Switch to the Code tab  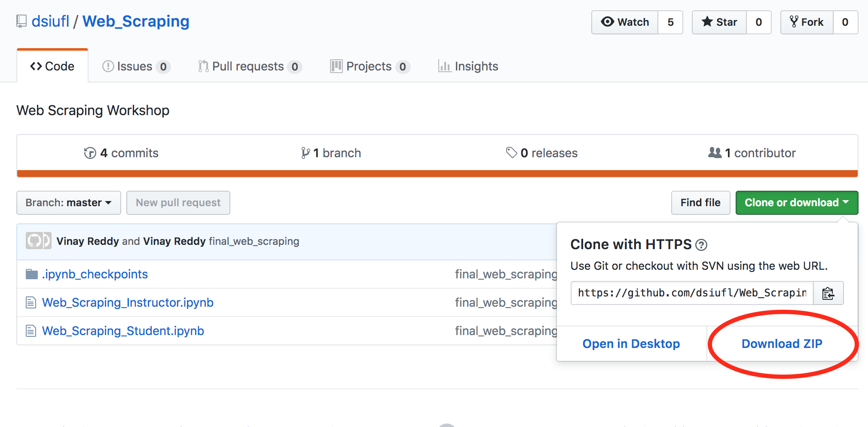tap(52, 66)
